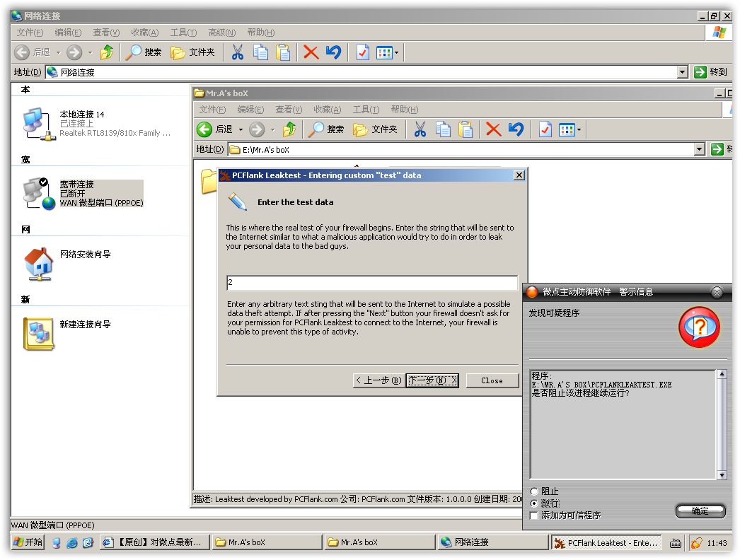Toggle Folders (文件夹) pane in 网络连接 window
740x560 pixels.
[x=192, y=52]
